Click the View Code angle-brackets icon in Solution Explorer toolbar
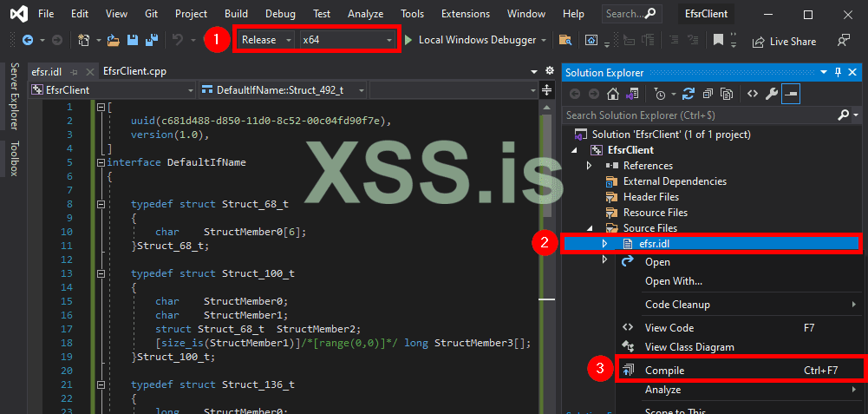Viewport: 868px width, 414px height. pyautogui.click(x=752, y=95)
